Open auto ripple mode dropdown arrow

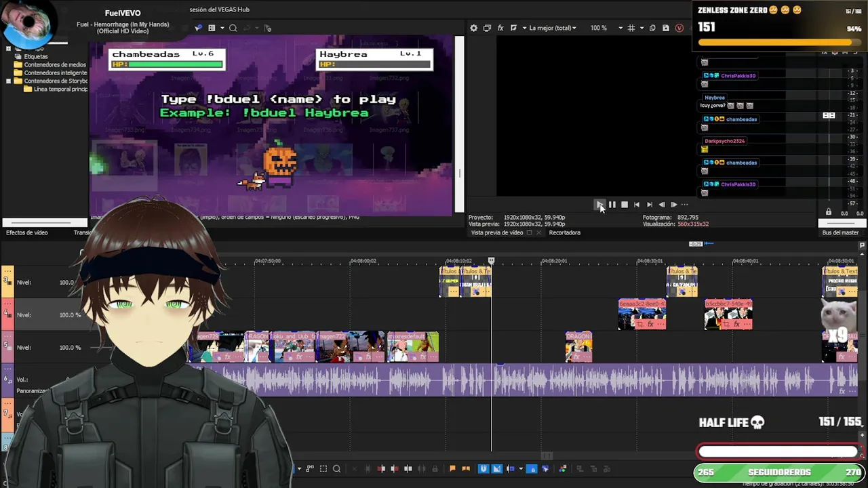(521, 468)
